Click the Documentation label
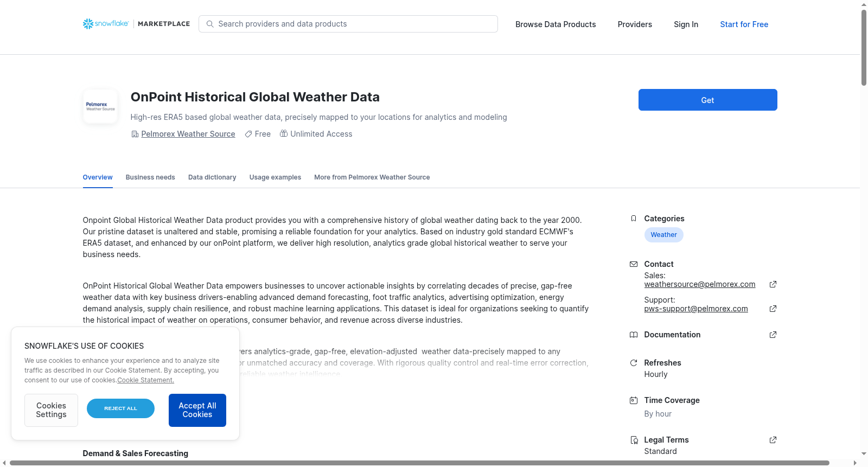 (672, 335)
